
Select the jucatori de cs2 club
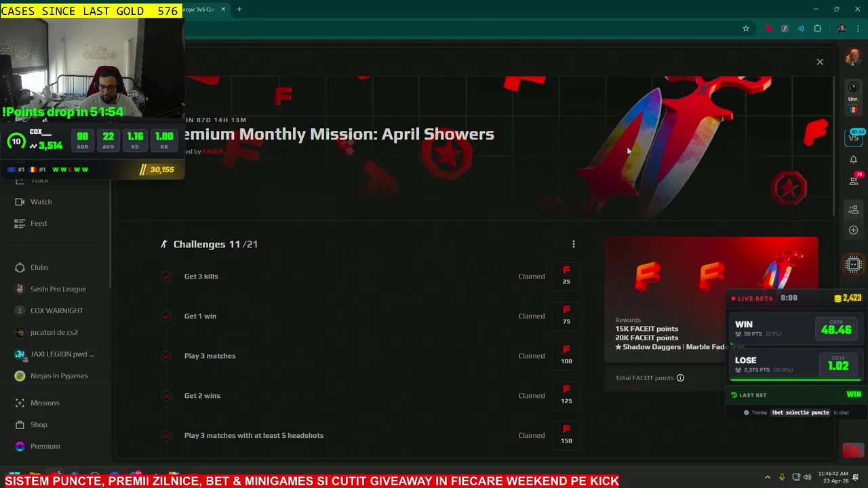click(54, 332)
